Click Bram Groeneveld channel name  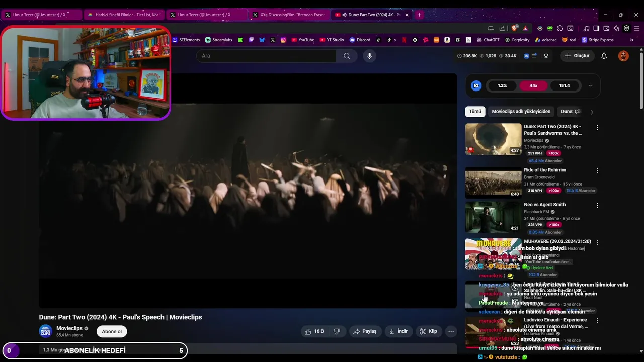tap(540, 177)
